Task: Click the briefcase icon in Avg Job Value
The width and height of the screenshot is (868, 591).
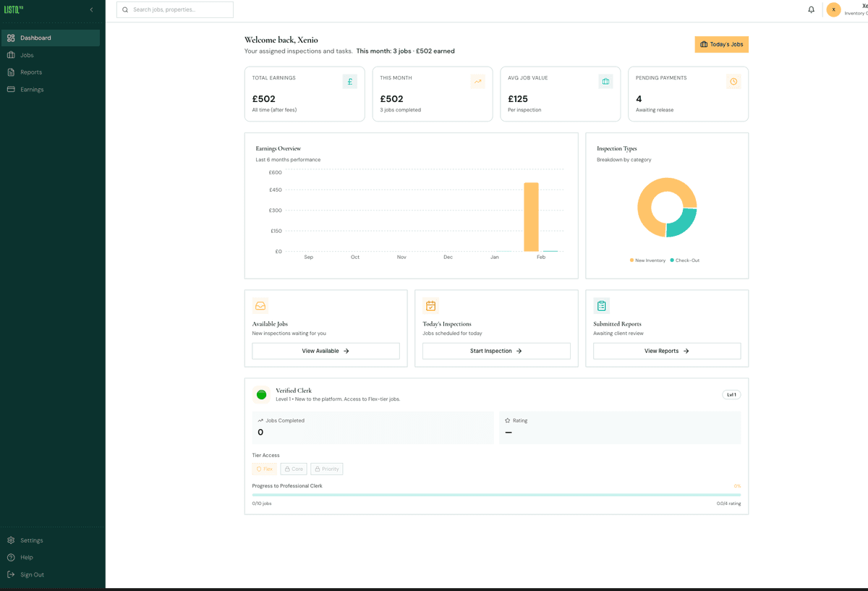Action: pos(605,82)
